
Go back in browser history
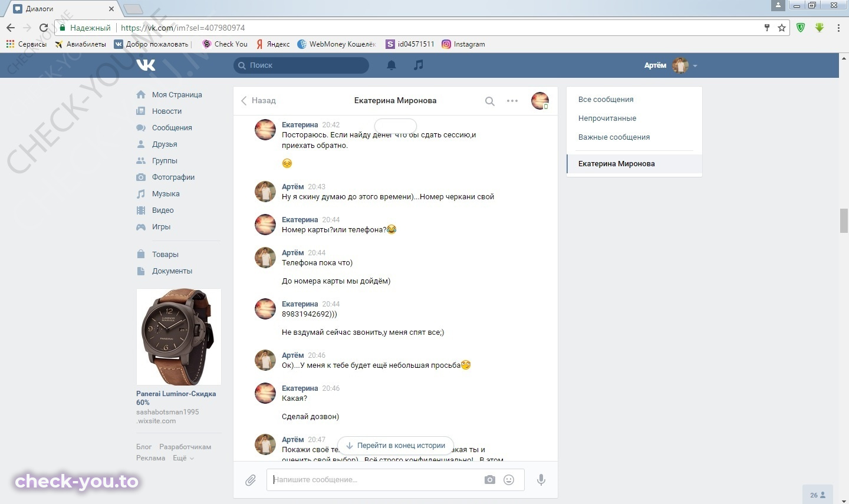pos(11,28)
